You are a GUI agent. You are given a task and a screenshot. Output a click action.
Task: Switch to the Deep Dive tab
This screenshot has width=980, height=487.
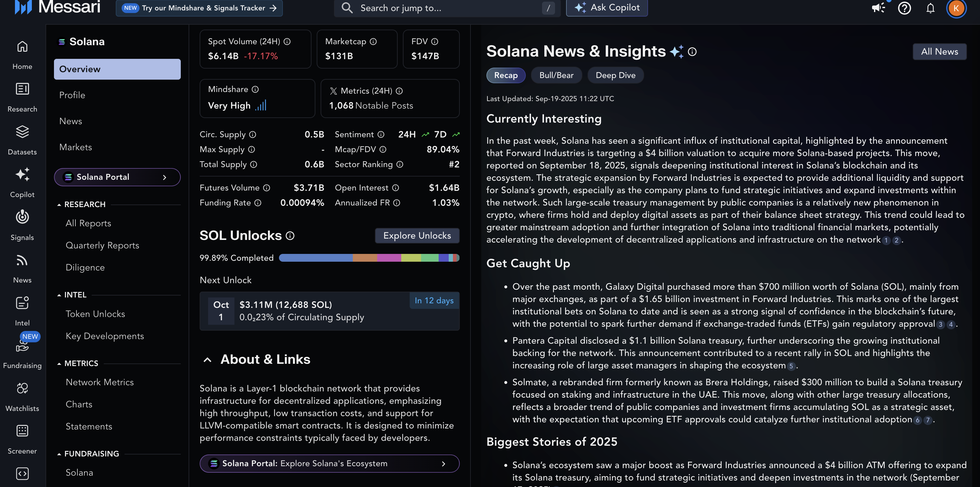click(616, 75)
